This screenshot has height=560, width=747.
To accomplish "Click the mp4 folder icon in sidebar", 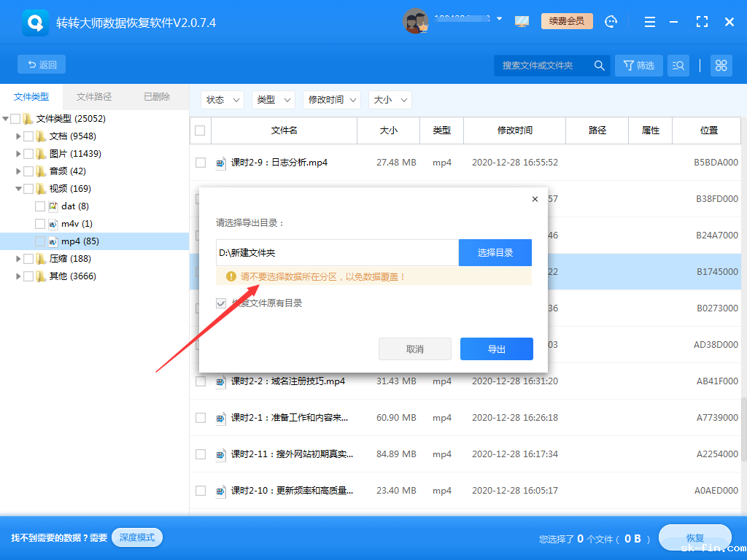I will click(55, 241).
